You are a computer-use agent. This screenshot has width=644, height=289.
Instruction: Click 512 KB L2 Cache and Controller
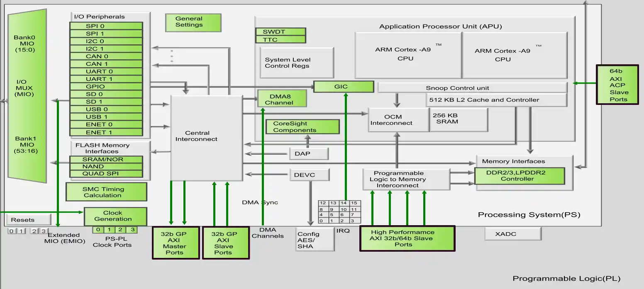[496, 100]
